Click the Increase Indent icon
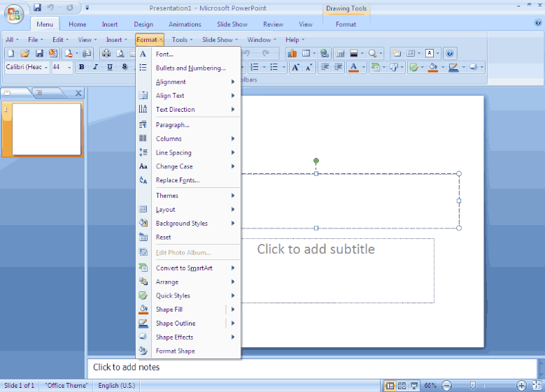 (338, 67)
